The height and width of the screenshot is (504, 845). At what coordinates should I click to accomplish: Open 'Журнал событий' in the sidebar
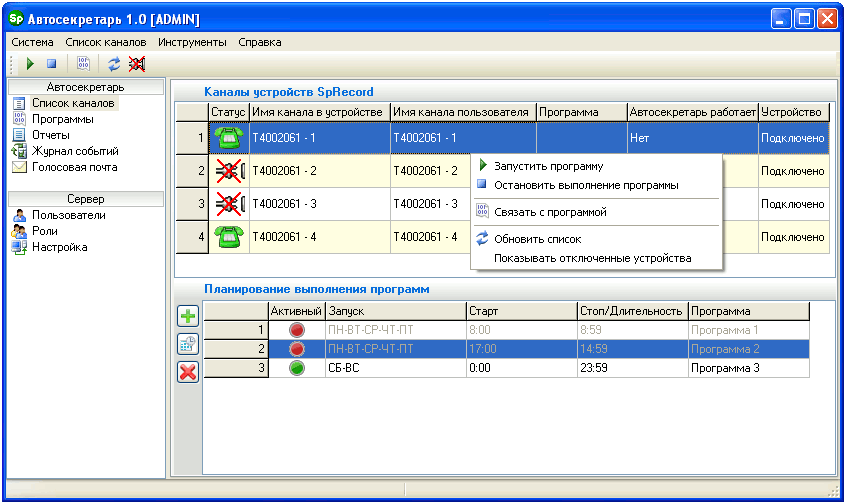tap(75, 151)
